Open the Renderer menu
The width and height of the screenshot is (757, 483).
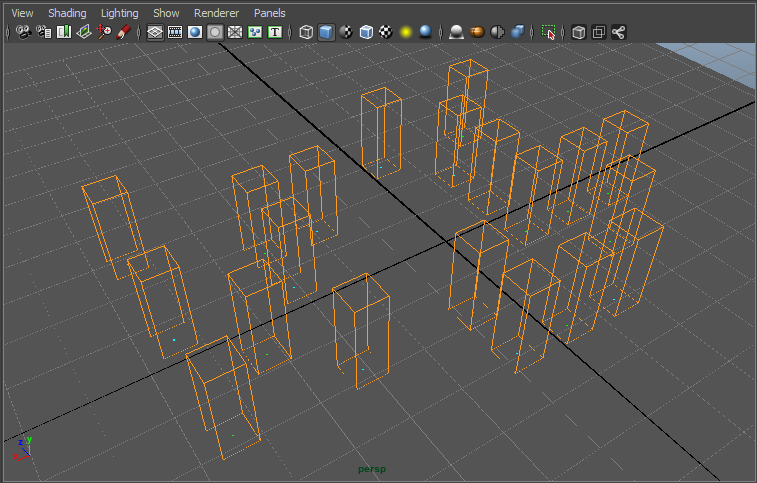[216, 13]
